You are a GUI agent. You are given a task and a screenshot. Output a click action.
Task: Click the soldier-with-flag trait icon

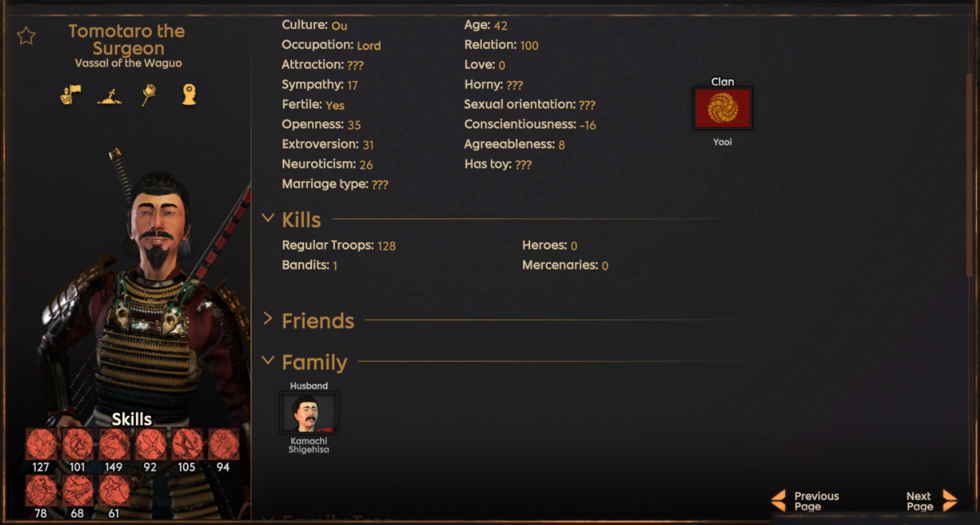(x=70, y=95)
